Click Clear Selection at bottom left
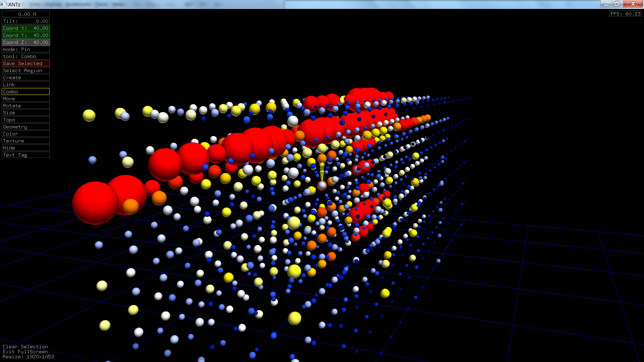This screenshot has width=644, height=362. pyautogui.click(x=25, y=347)
